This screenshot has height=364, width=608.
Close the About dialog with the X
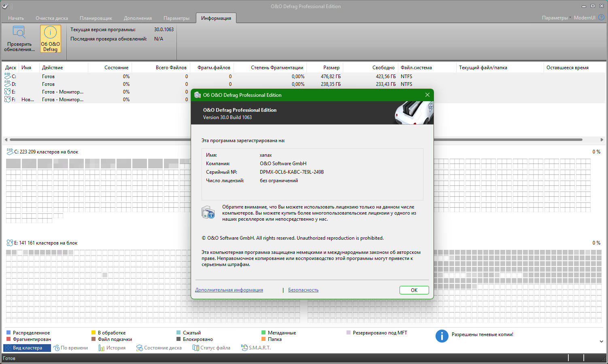(427, 95)
